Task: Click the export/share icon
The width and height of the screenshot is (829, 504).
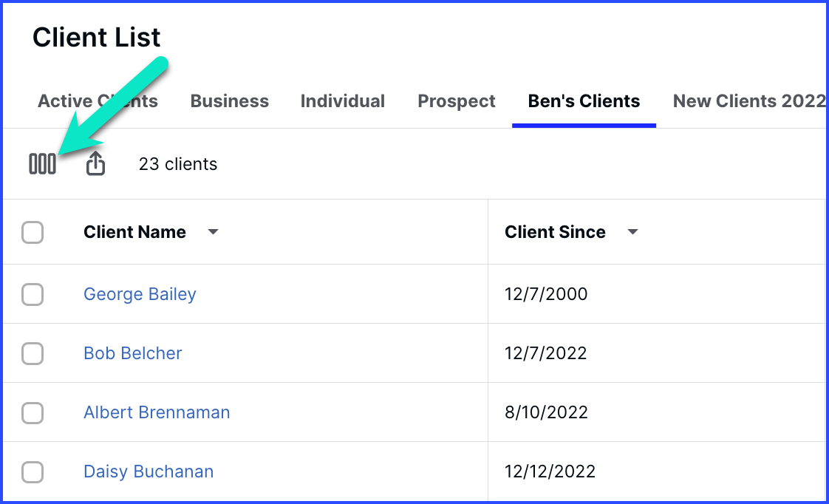Action: click(x=96, y=163)
